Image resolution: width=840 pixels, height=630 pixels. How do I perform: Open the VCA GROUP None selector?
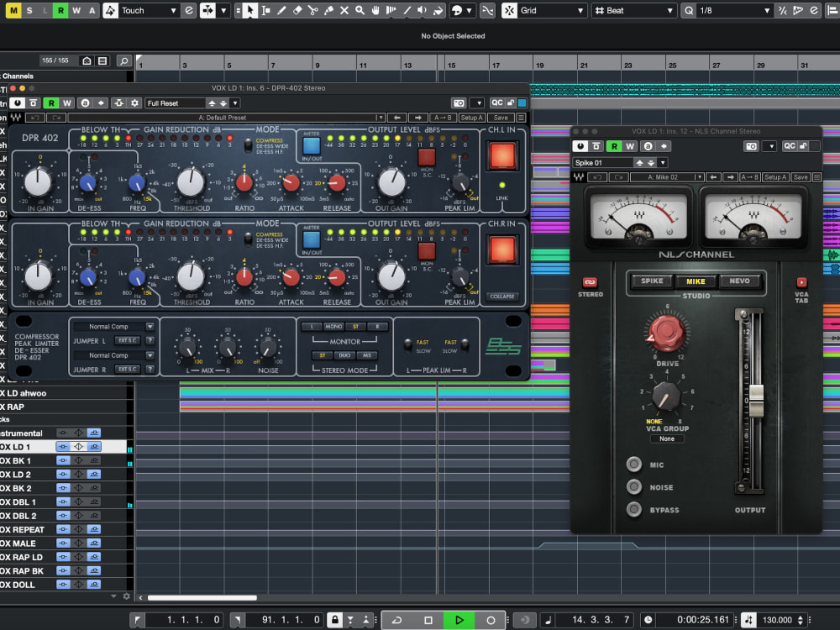[667, 438]
